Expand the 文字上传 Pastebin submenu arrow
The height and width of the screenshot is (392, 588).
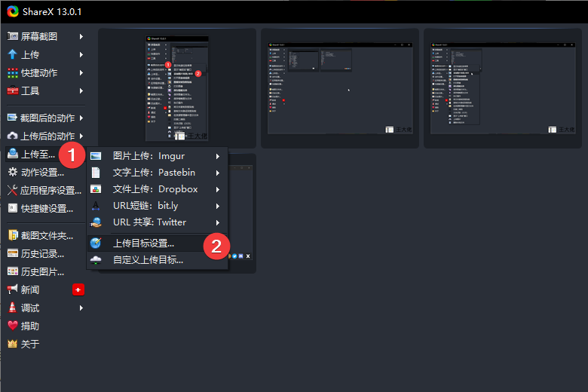click(218, 173)
